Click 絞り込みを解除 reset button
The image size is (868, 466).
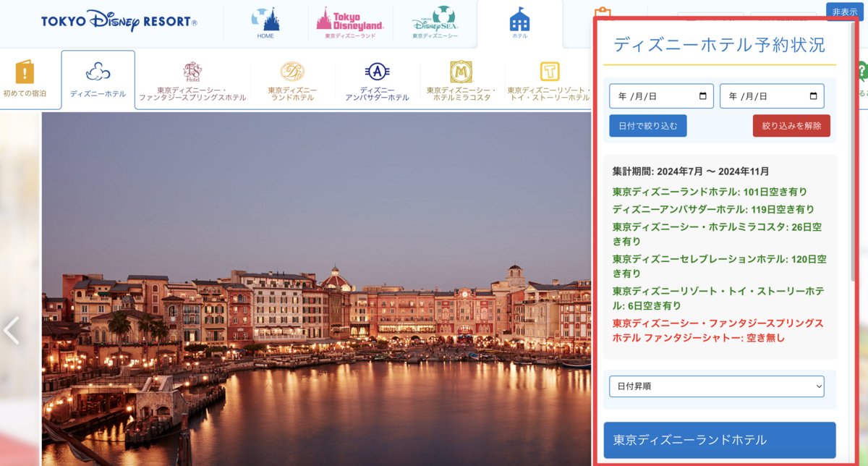[x=791, y=126]
